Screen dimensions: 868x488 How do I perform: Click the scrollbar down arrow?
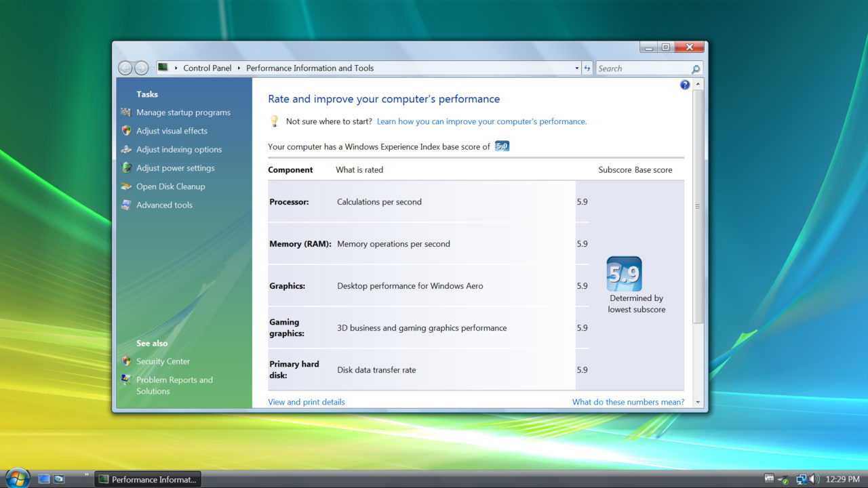pyautogui.click(x=698, y=402)
